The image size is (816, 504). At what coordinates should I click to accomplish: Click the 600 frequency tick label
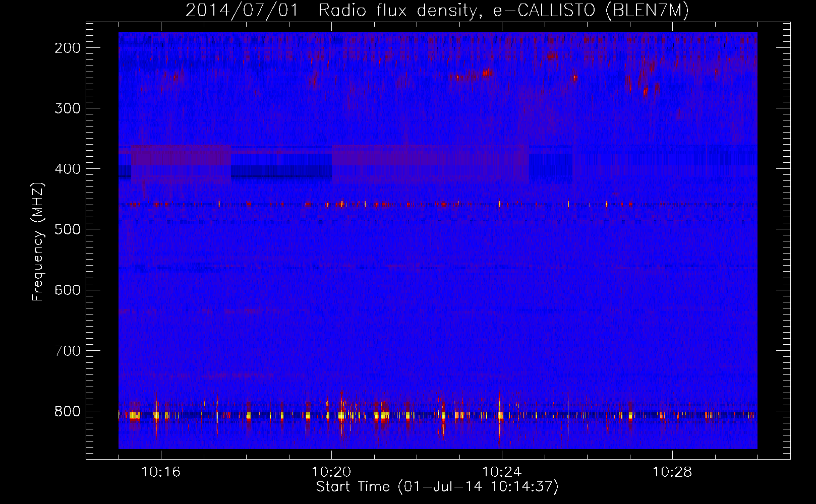[x=68, y=290]
